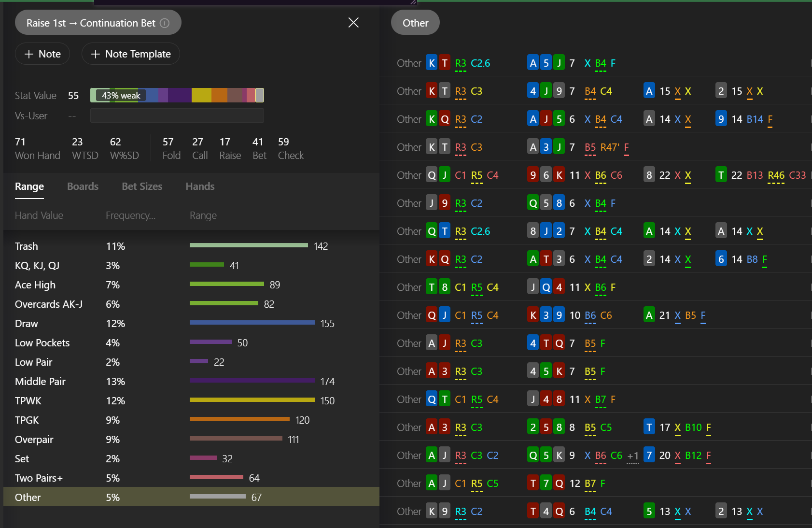Click the Fold 57 stat

point(171,149)
